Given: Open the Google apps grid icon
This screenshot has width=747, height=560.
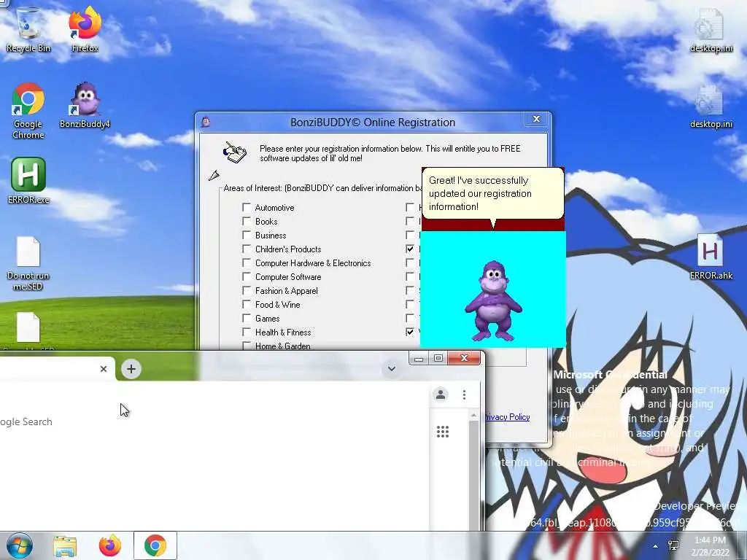Looking at the screenshot, I should [x=443, y=432].
